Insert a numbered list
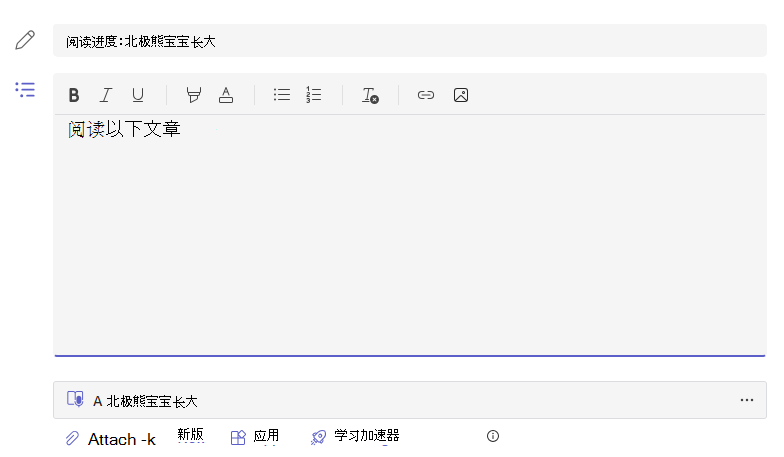The width and height of the screenshot is (784, 457). pyautogui.click(x=314, y=94)
